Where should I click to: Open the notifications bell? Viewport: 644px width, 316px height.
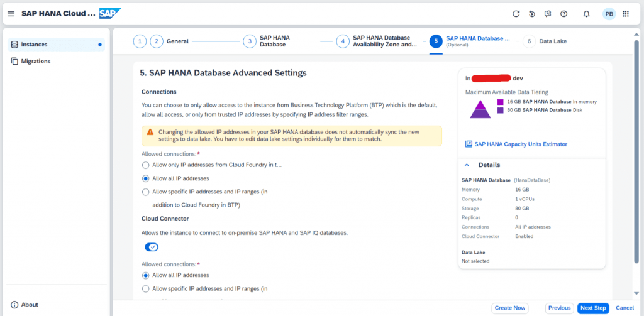(587, 14)
